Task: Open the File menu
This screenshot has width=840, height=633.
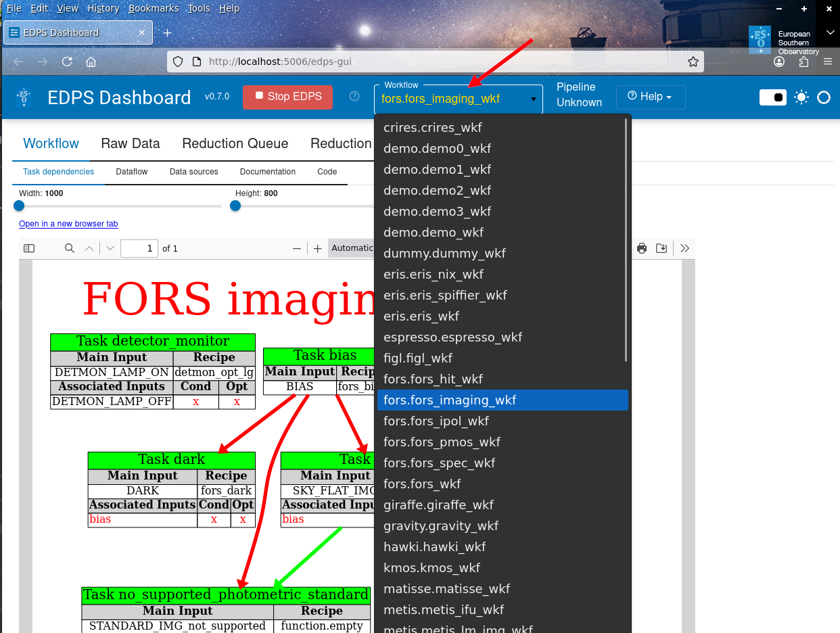Action: 14,8
